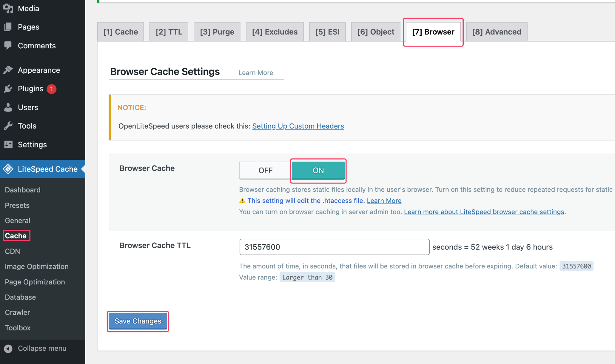Image resolution: width=615 pixels, height=364 pixels.
Task: Click the Tools wrench icon
Action: [8, 126]
